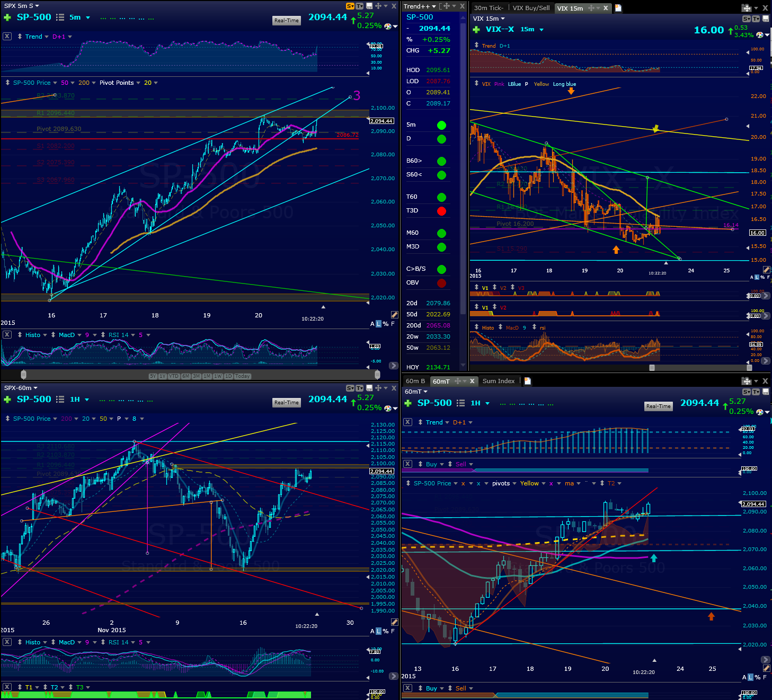Open symbol list icon beside SP-500 in 5m chart
Viewport: 772px width, 700px height.
coord(60,17)
